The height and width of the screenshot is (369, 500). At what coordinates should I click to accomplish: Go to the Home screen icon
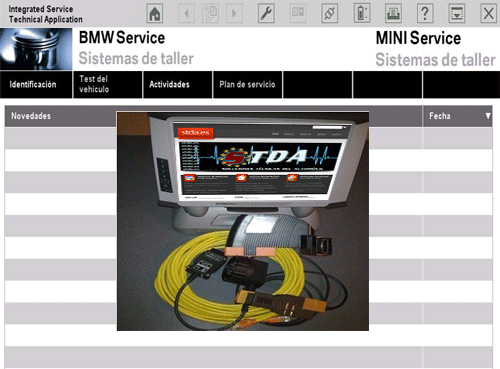click(155, 13)
